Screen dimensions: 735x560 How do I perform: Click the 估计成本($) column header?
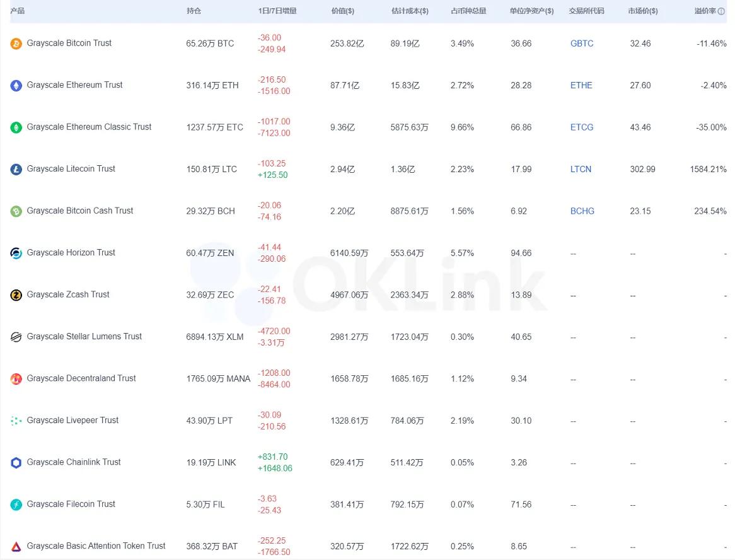coord(410,11)
